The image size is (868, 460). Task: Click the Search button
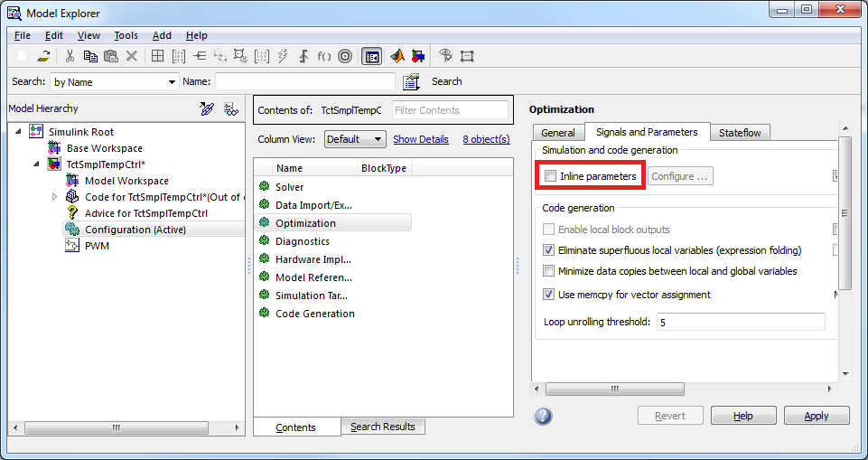click(447, 81)
